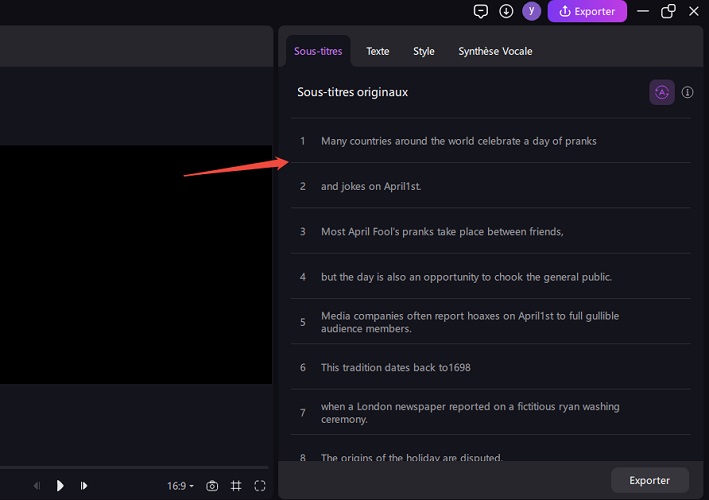Select subtitle 'but the day is also an opportunity'
Viewport: 709px width, 500px height.
(491, 276)
